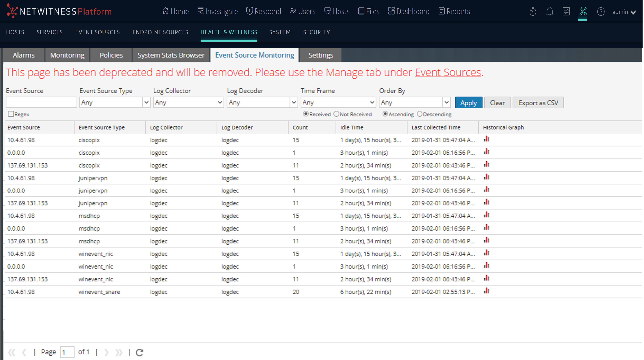The height and width of the screenshot is (360, 644).
Task: Enable the Regex checkbox
Action: (11, 114)
